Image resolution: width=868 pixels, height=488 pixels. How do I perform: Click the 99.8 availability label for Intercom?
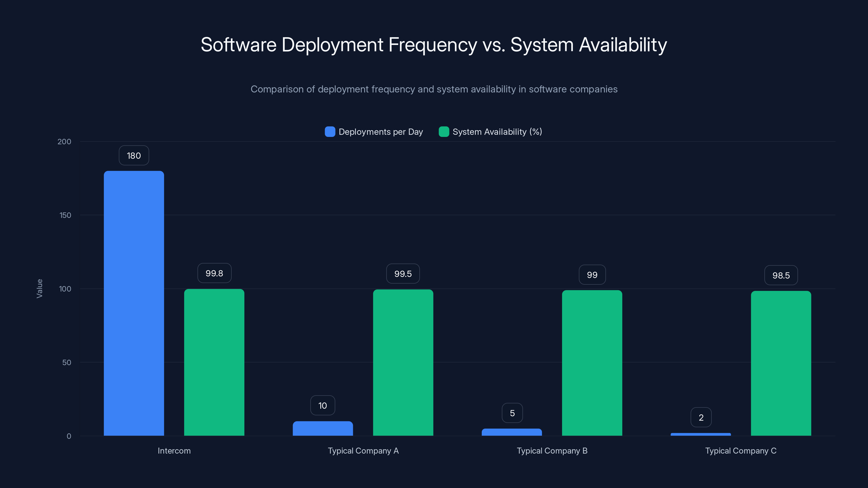click(214, 273)
